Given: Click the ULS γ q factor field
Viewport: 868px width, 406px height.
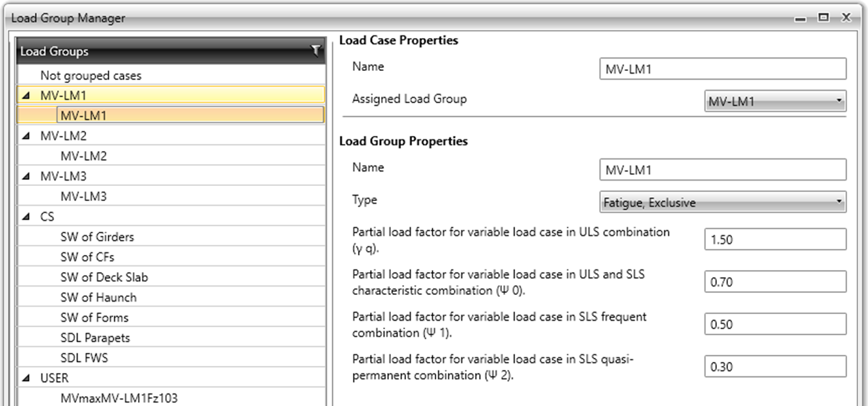Looking at the screenshot, I should pyautogui.click(x=775, y=240).
